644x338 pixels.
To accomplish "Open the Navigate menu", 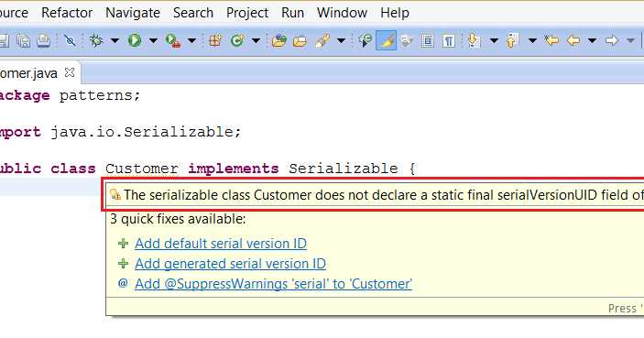I will coord(133,13).
